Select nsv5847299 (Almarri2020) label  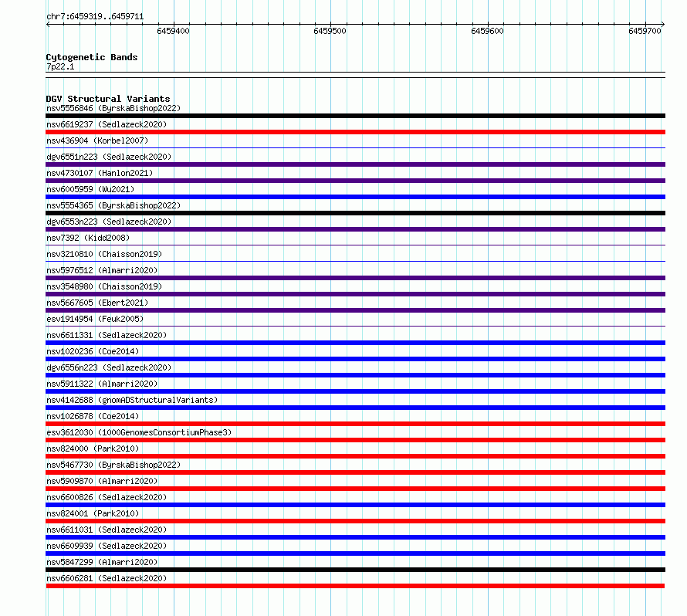tap(102, 562)
